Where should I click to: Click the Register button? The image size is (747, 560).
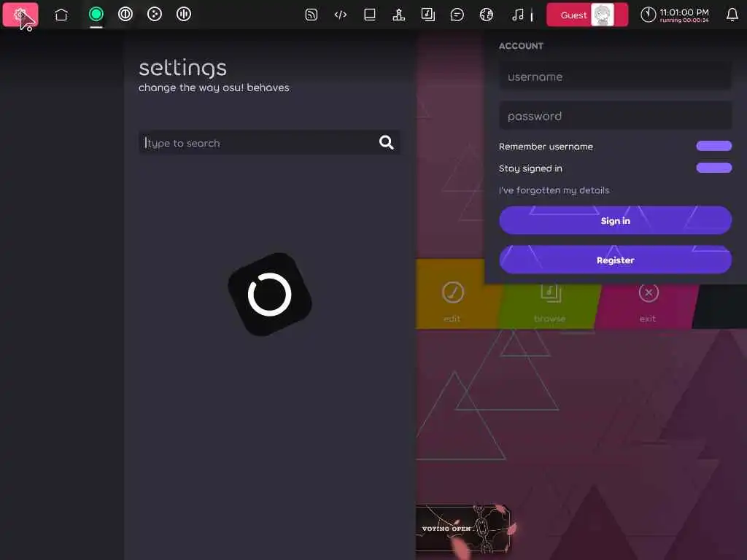click(615, 260)
